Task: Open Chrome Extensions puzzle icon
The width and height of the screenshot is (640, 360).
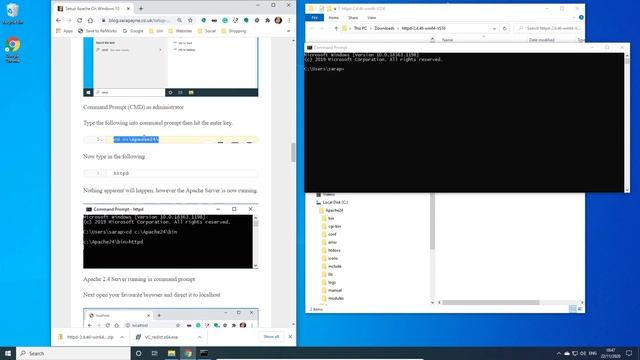Action: click(267, 20)
